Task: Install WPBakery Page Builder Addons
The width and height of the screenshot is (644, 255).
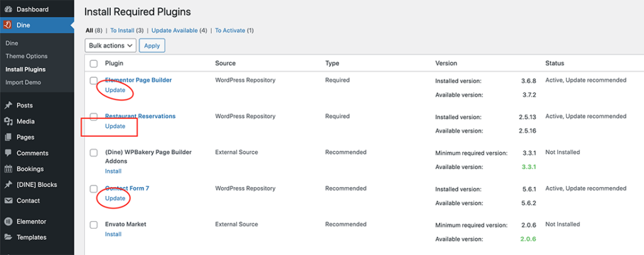Action: coord(113,171)
